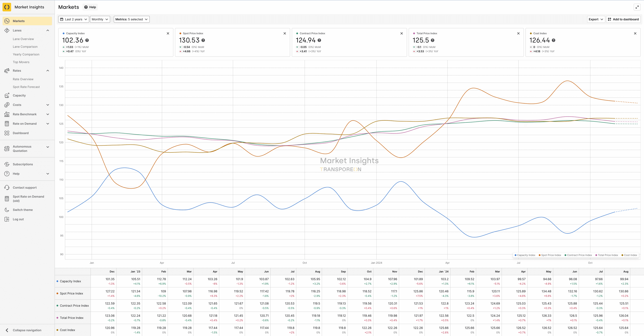Collapse the Lanes section chevron

pos(48,30)
